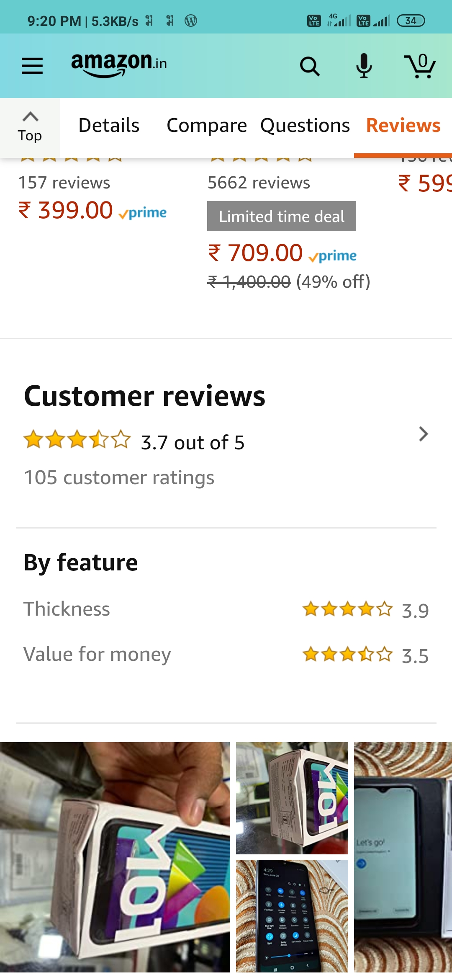Open the "Let's go" setup screen photo
Screen dimensions: 452x980
(x=403, y=857)
